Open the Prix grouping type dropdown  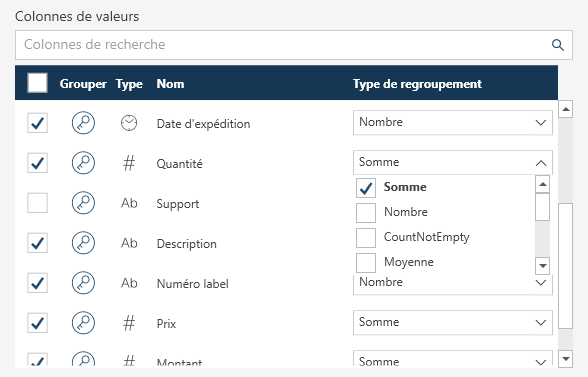pyautogui.click(x=453, y=322)
